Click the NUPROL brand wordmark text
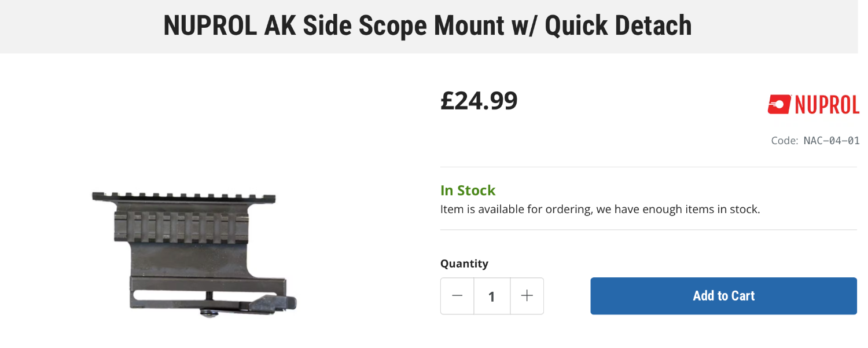The image size is (868, 348). tap(826, 105)
